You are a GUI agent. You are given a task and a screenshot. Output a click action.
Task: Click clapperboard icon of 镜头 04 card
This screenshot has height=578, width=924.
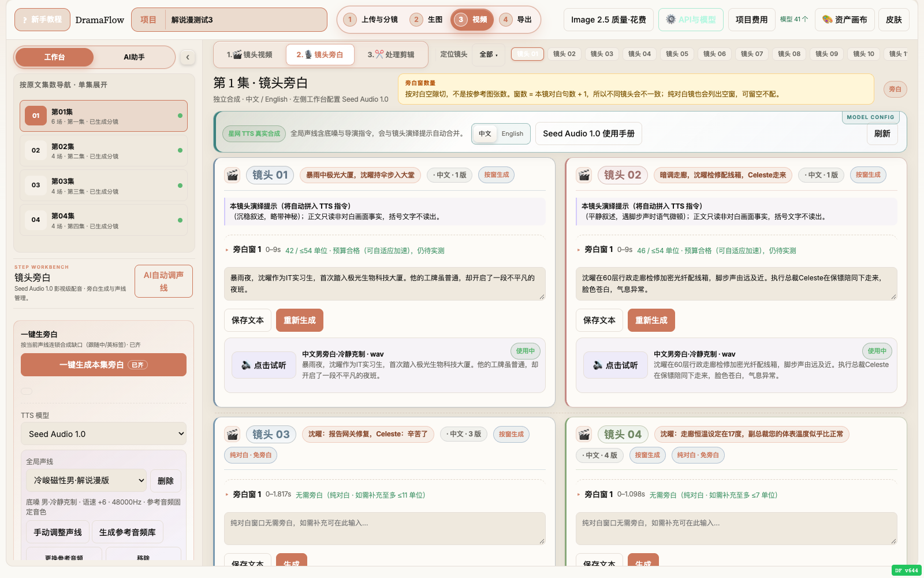tap(584, 434)
